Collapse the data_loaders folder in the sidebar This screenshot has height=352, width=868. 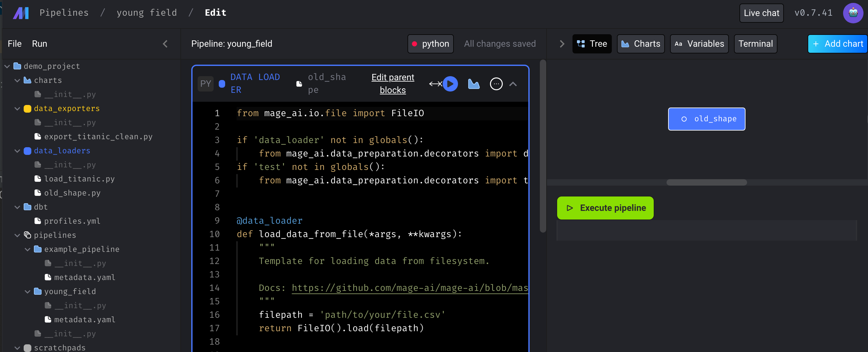click(x=17, y=151)
